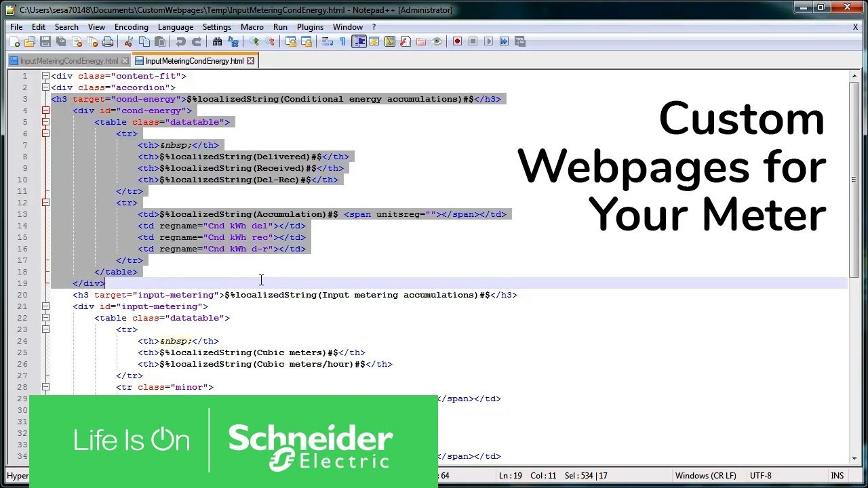The image size is (868, 488).
Task: Click the Close document toolbar icon
Action: (x=77, y=41)
